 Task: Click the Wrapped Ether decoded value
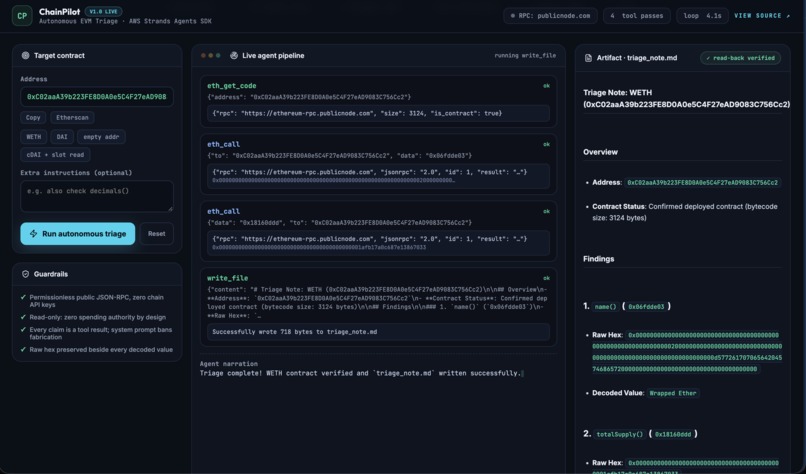click(x=672, y=393)
